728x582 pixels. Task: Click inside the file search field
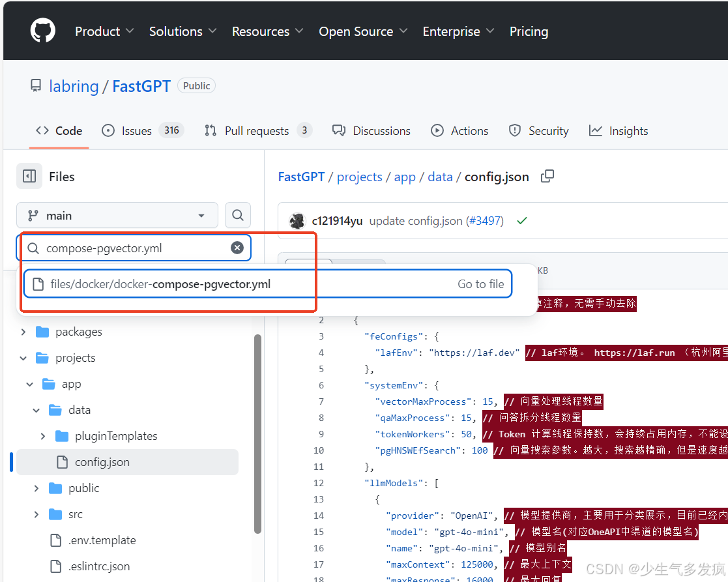click(134, 248)
